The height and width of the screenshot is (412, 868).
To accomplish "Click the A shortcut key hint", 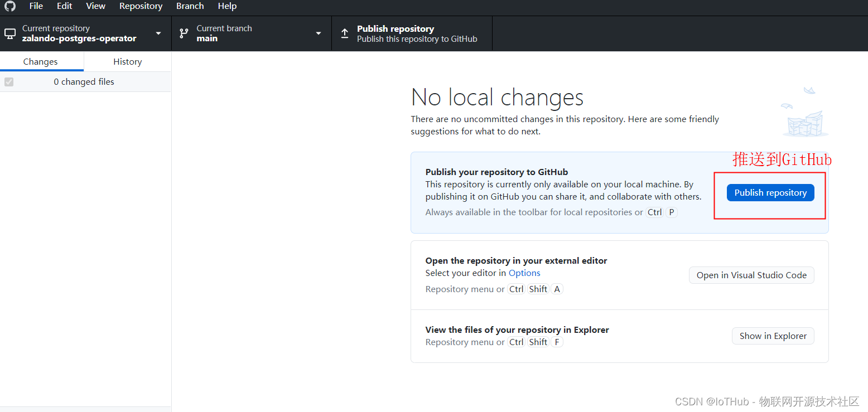I will pyautogui.click(x=557, y=289).
